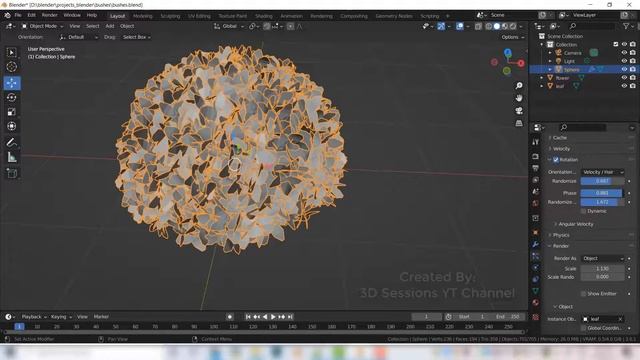Open the Velocity / Hair orientation dropdown
Image resolution: width=640 pixels, height=360 pixels.
[603, 172]
